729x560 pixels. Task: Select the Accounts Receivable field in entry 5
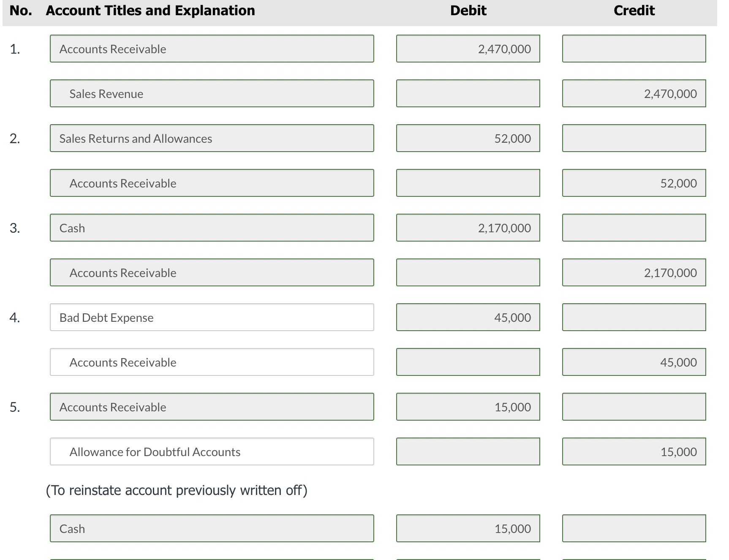211,407
